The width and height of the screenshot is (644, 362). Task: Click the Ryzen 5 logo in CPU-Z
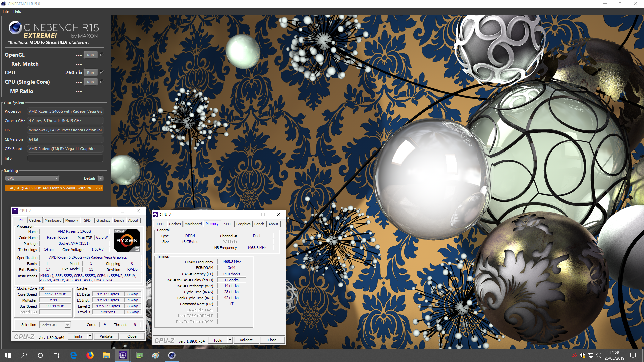coord(127,240)
